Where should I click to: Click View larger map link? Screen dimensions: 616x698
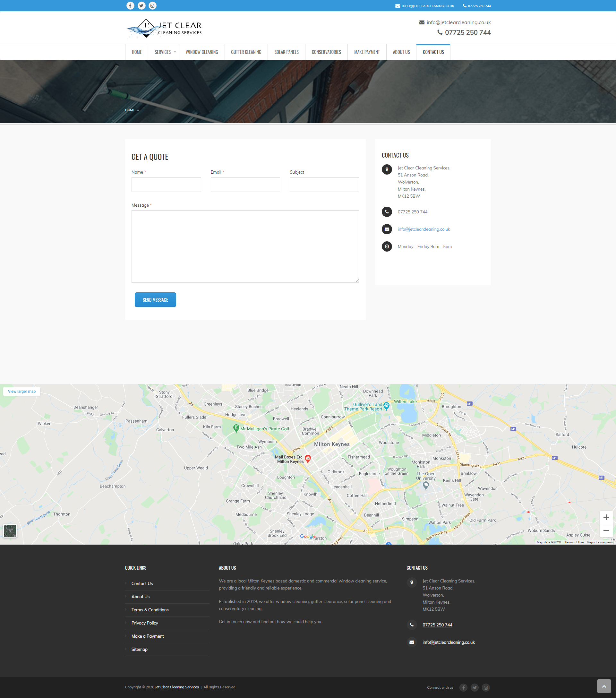click(x=22, y=391)
